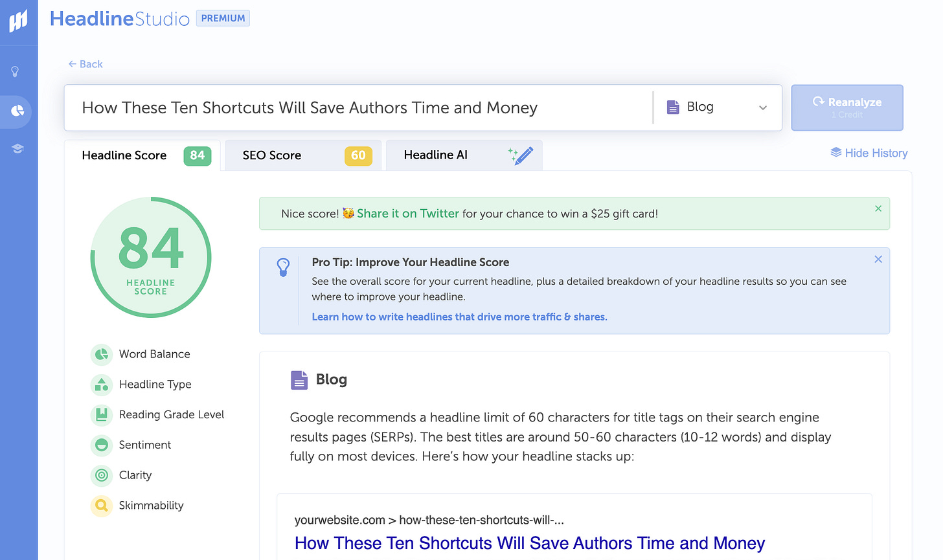Focus the headline text input field
Image resolution: width=943 pixels, height=560 pixels.
pos(359,107)
